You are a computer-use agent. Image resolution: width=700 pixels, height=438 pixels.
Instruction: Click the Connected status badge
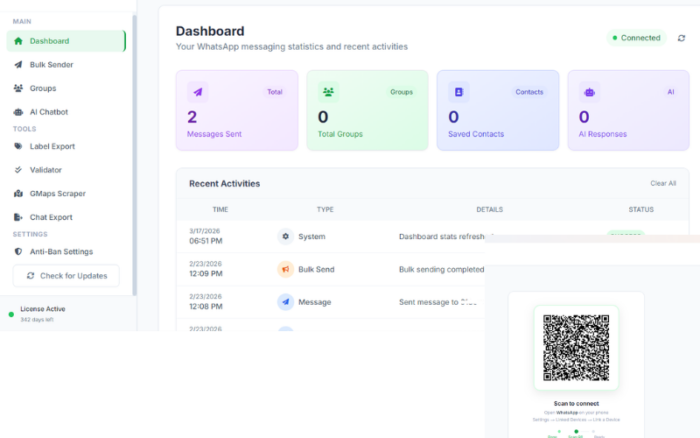[x=636, y=38]
